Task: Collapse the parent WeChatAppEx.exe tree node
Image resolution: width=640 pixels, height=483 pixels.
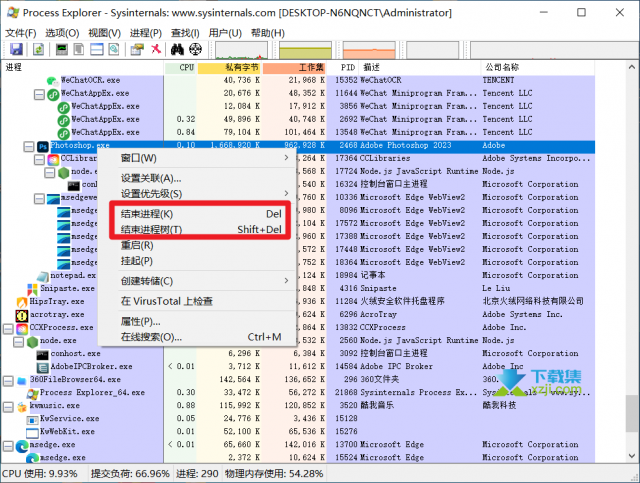Action: [x=39, y=94]
